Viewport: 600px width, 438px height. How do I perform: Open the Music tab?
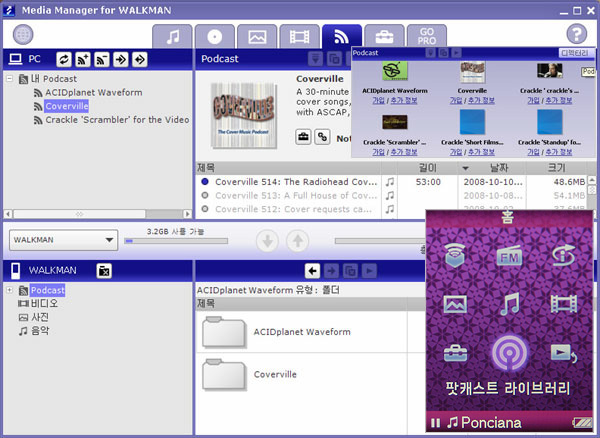pos(172,37)
